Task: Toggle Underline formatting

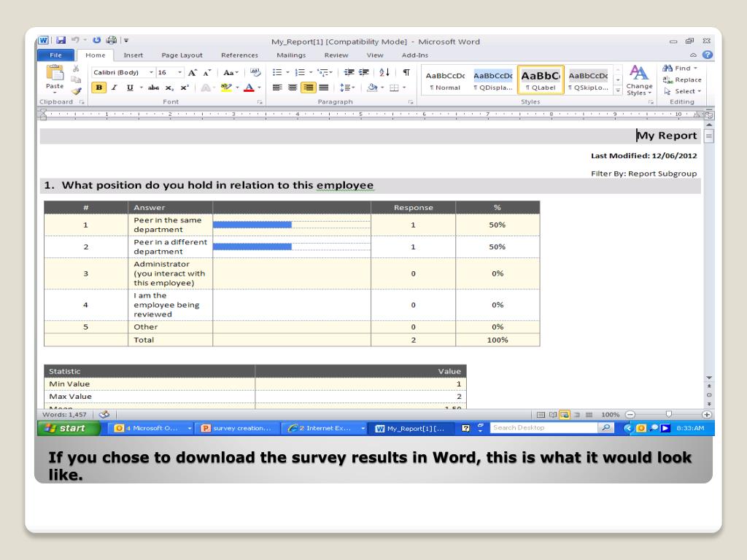Action: [x=130, y=87]
